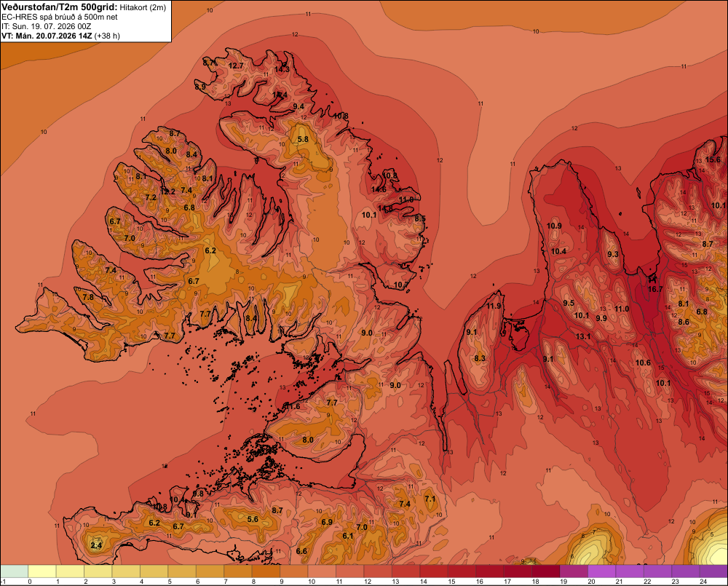Click the purple 23 degree legend swatch
728x586 pixels.
[686, 571]
